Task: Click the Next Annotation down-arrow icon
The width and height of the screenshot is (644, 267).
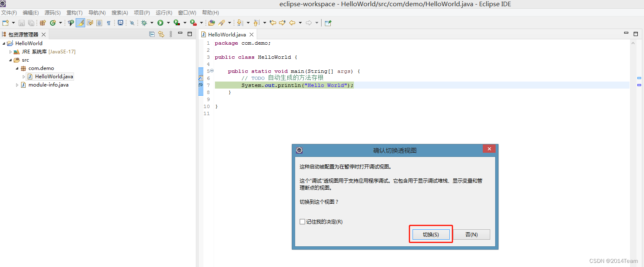Action: point(239,23)
